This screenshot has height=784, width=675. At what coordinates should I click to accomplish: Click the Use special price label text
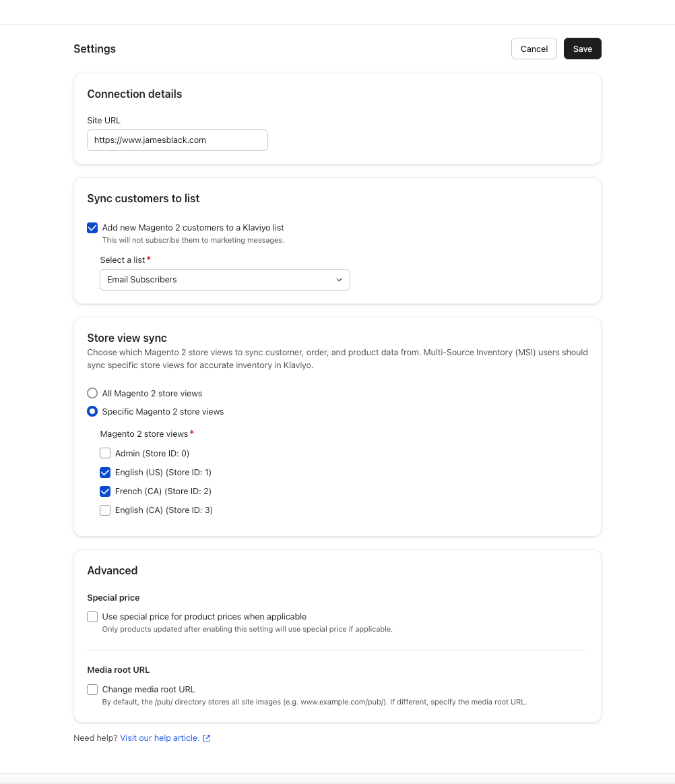[x=204, y=617]
